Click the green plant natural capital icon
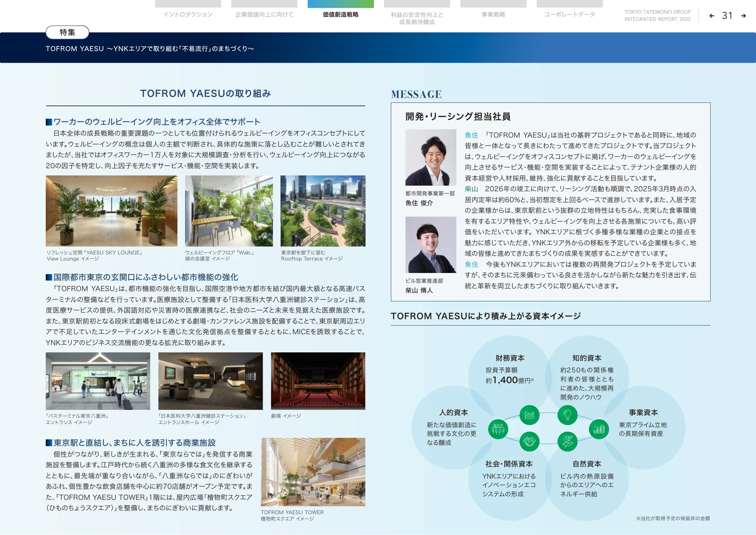 click(x=567, y=441)
